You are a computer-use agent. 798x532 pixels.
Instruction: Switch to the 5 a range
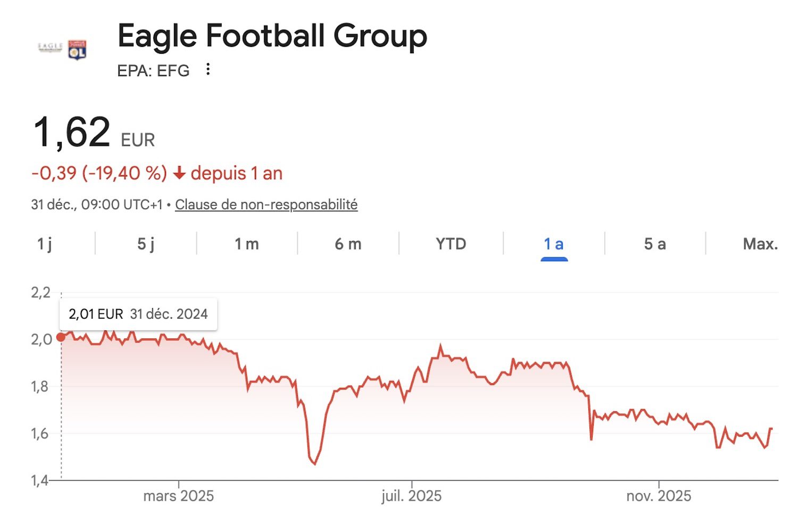(655, 244)
